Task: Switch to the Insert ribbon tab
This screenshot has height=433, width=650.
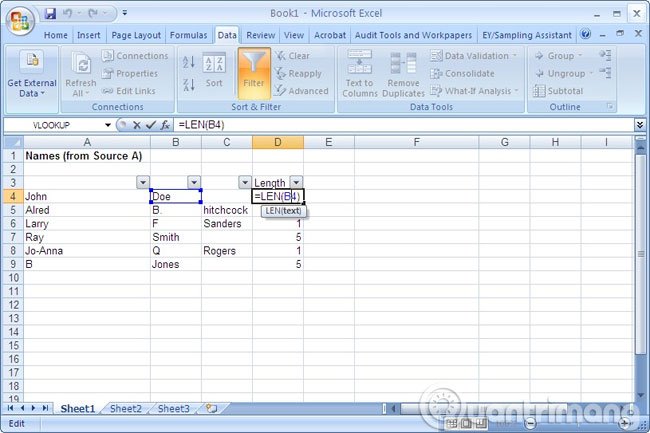Action: (89, 35)
